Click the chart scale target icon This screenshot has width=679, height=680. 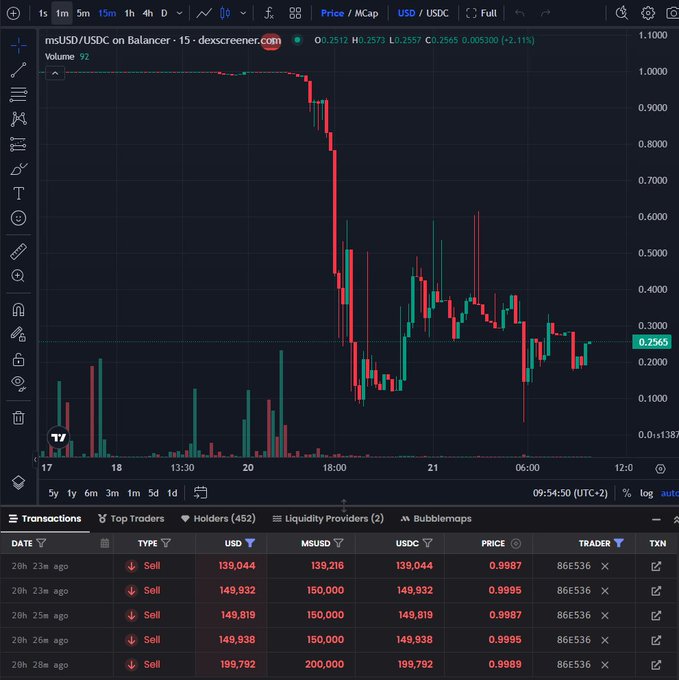click(x=660, y=469)
